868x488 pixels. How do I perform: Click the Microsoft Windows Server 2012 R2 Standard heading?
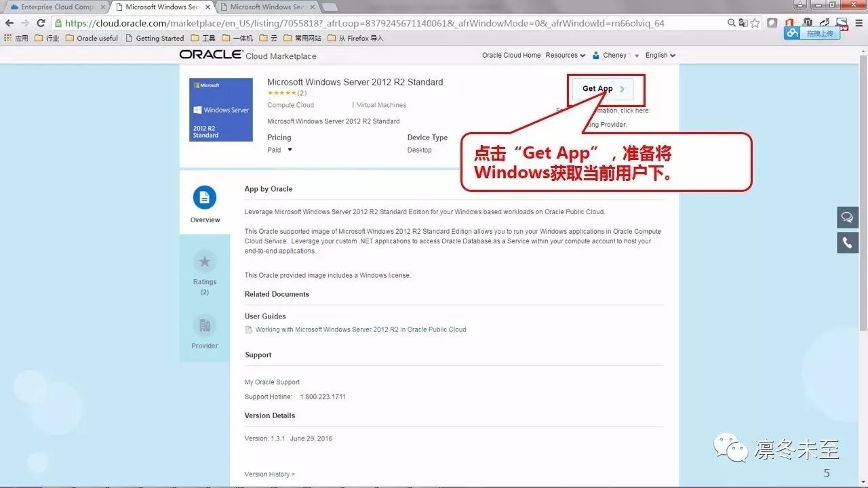[355, 82]
